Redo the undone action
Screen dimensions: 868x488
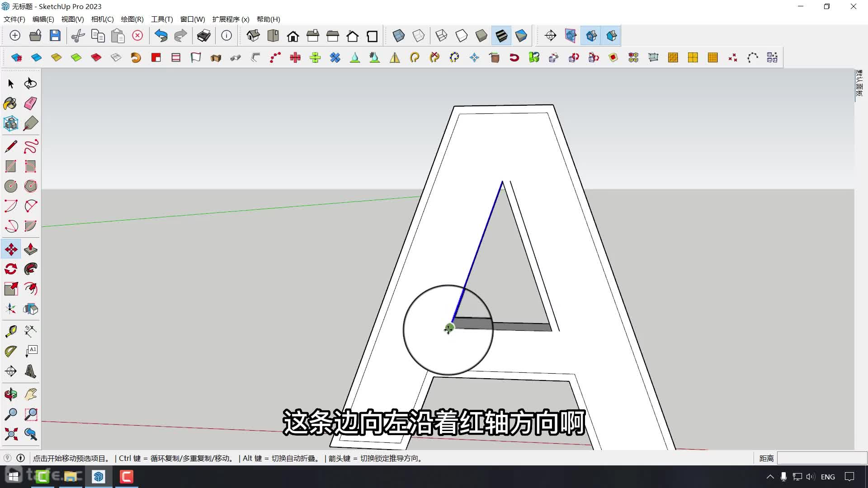181,36
